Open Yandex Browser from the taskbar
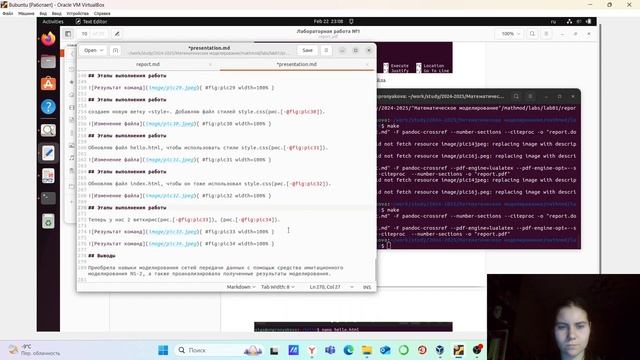 pos(312,350)
